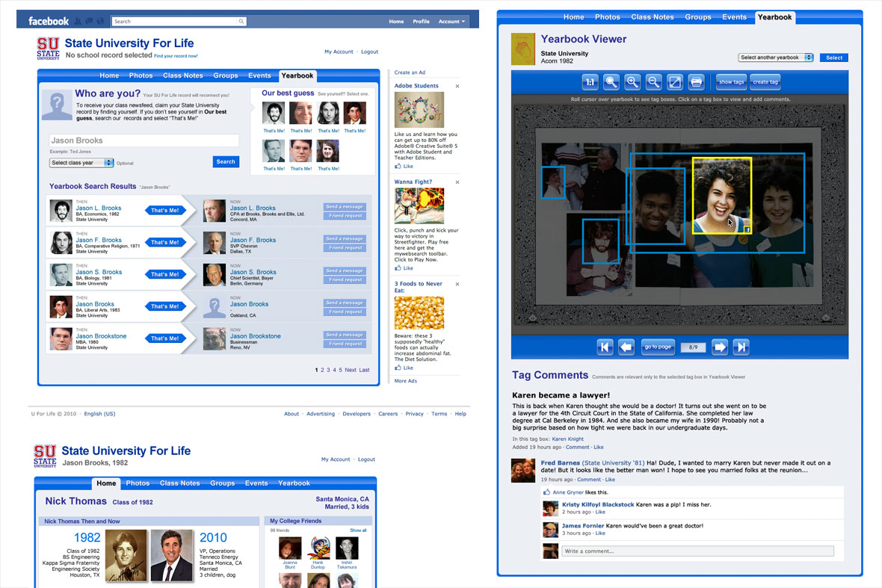Zoom out of the yearbook page
Image resolution: width=882 pixels, height=588 pixels.
653,82
